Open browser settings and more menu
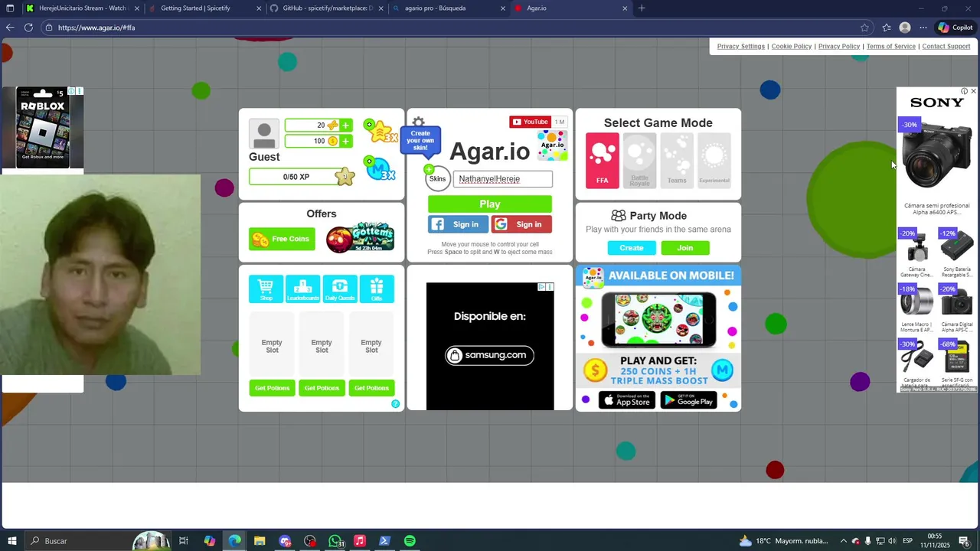This screenshot has width=980, height=551. tap(923, 28)
